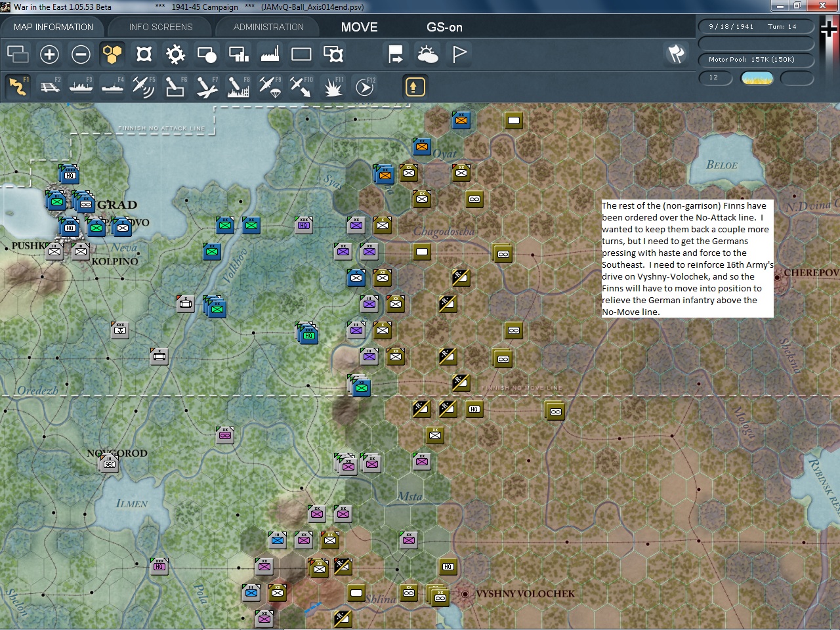Screen dimensions: 840x630
Task: Click the white pennant flag icon
Action: click(x=459, y=54)
